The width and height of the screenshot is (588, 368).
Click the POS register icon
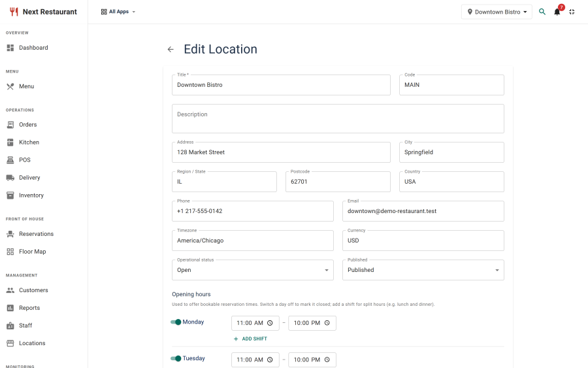(x=10, y=159)
